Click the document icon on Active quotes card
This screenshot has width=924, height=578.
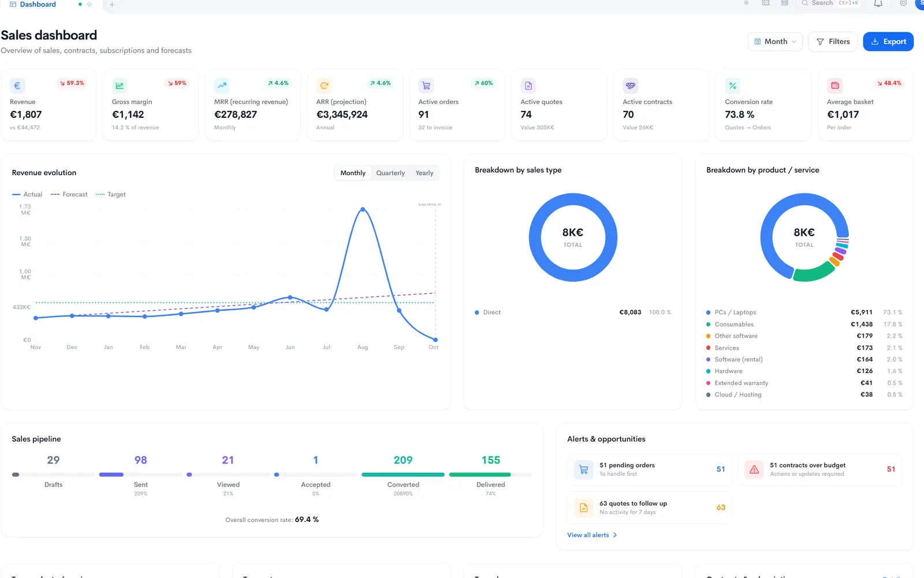(528, 86)
